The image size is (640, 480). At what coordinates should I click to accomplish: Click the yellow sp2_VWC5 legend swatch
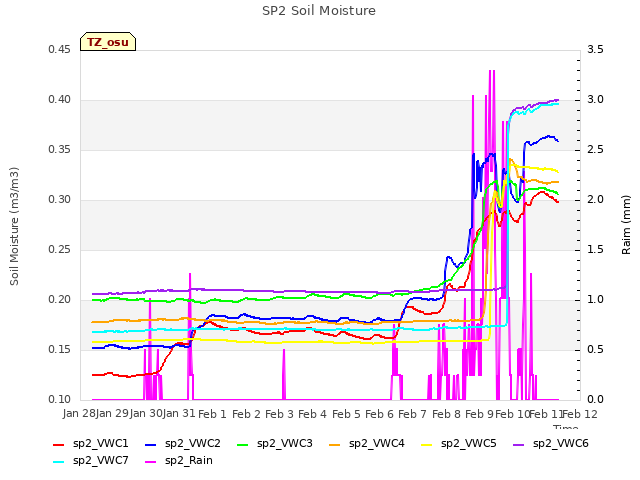click(x=427, y=444)
